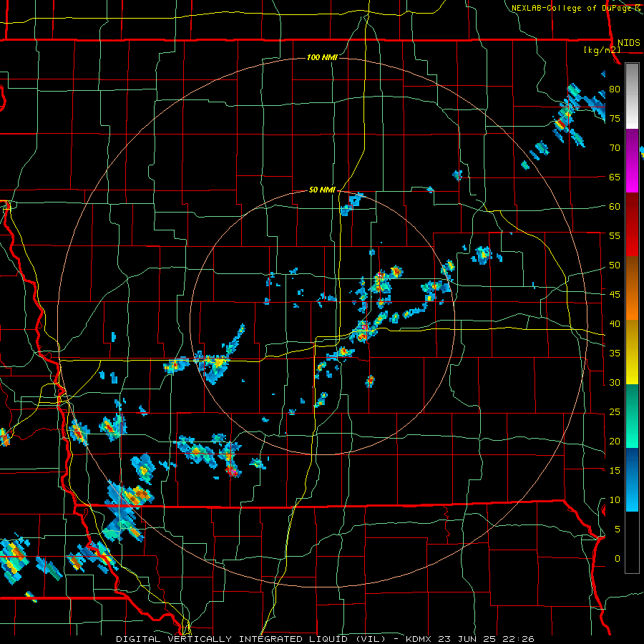644x644 pixels.
Task: Click the 22:26 timestamp text
Action: pyautogui.click(x=517, y=639)
